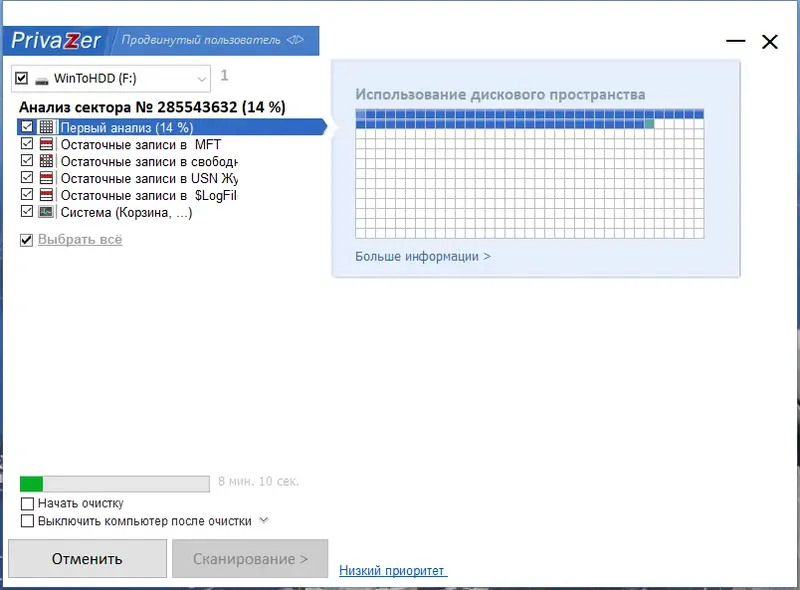Enable the Начать очистку checkbox
Screen dimensions: 800x590
[27, 504]
